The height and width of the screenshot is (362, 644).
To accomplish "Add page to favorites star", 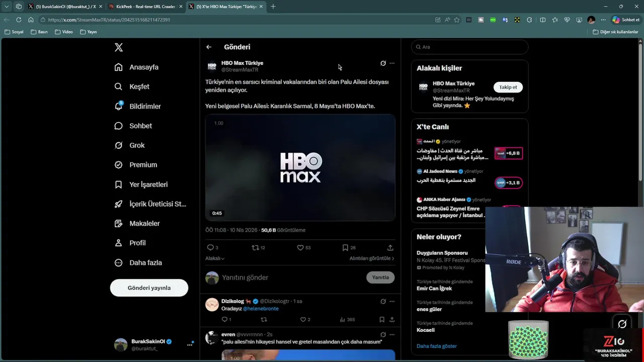I will tap(457, 20).
